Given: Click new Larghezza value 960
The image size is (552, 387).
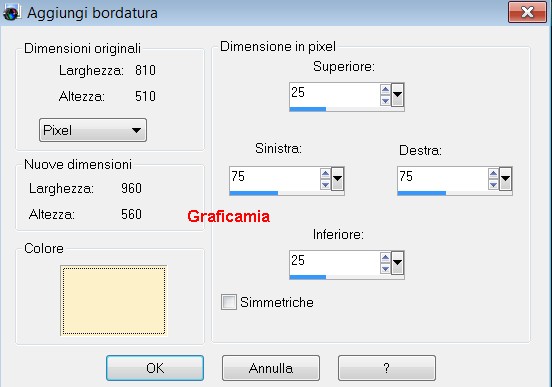Looking at the screenshot, I should [x=131, y=188].
